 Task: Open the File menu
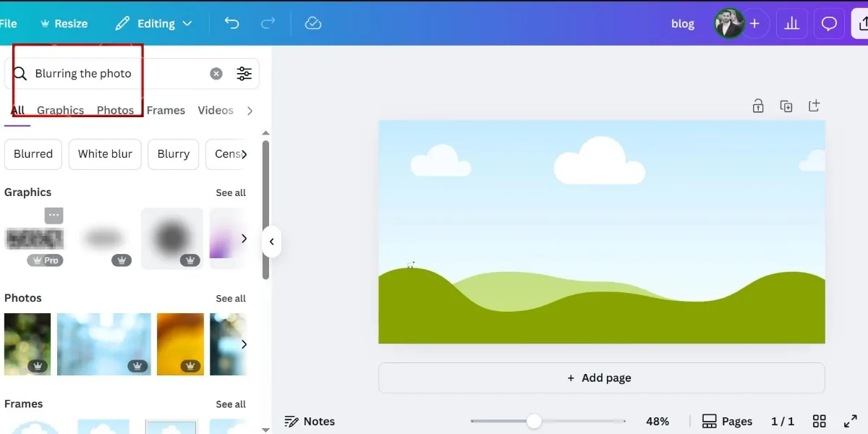point(8,23)
